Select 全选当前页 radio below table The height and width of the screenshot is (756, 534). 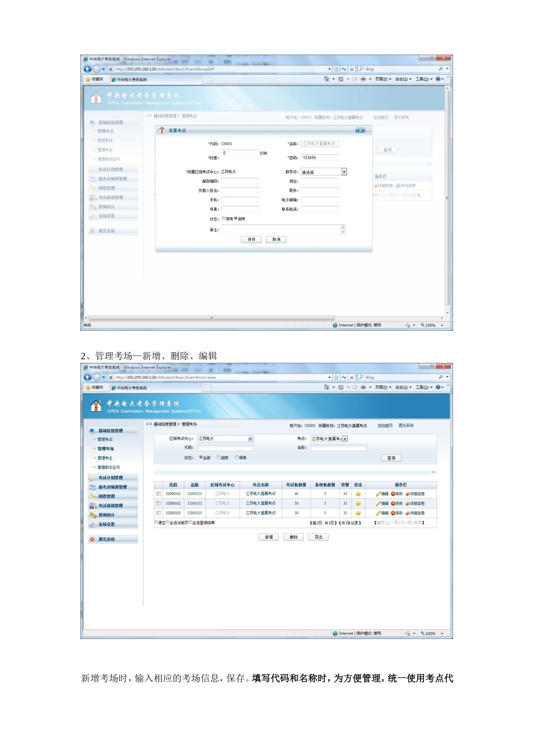(168, 523)
